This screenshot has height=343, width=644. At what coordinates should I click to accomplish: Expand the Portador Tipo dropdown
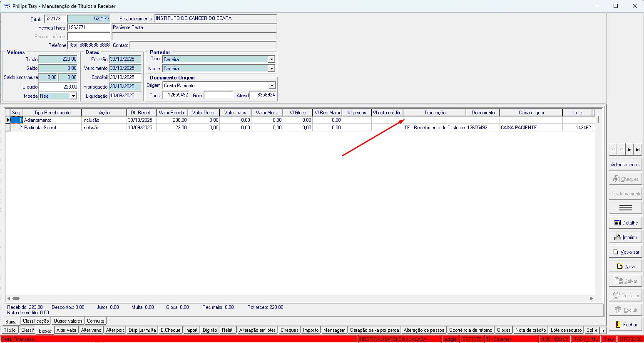(271, 59)
